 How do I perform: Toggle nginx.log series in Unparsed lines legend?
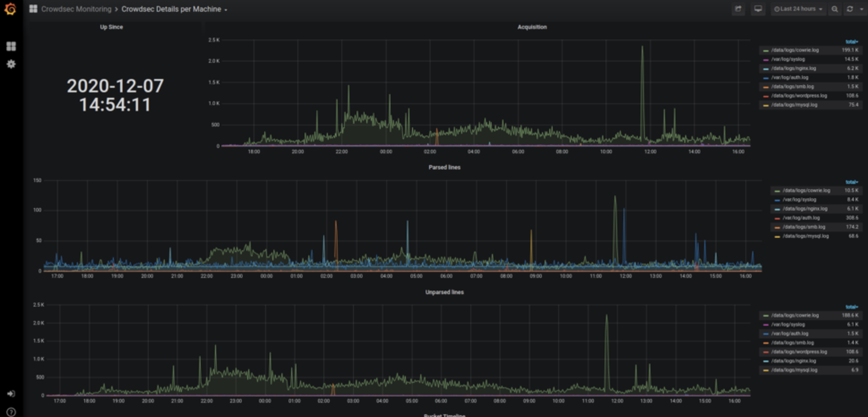point(793,361)
